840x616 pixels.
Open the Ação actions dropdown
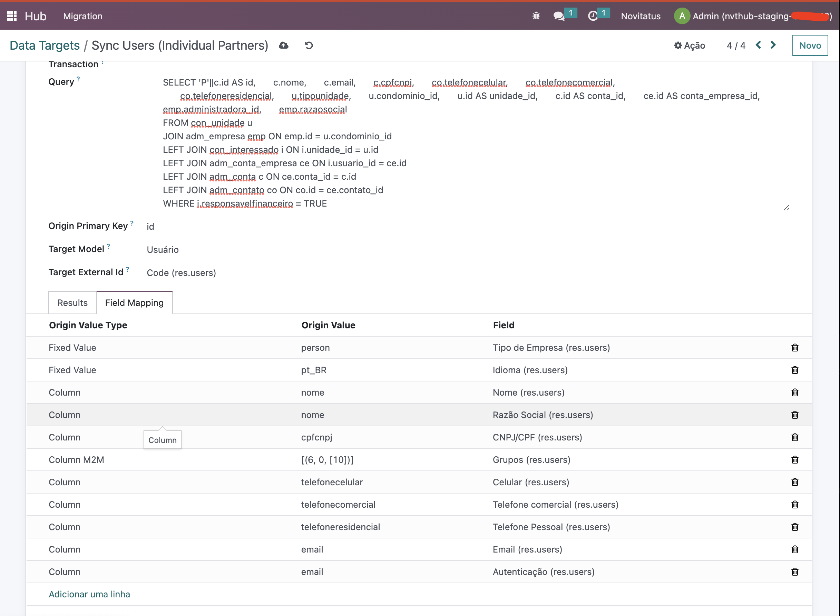pyautogui.click(x=689, y=46)
